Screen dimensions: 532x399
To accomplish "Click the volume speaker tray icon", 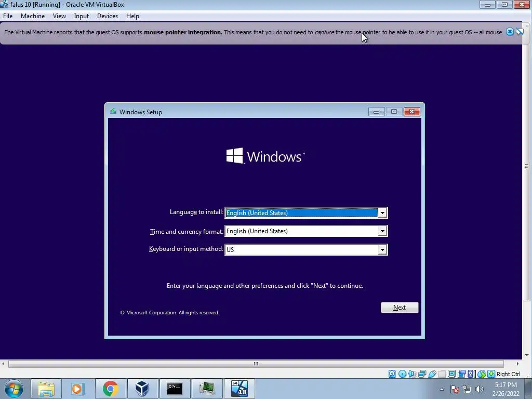I will [479, 389].
